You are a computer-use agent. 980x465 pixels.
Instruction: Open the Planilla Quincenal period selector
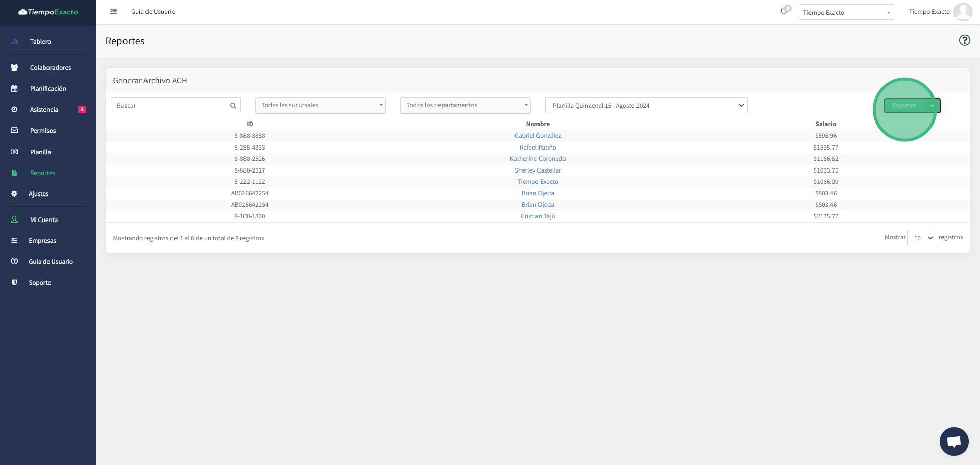(x=646, y=106)
